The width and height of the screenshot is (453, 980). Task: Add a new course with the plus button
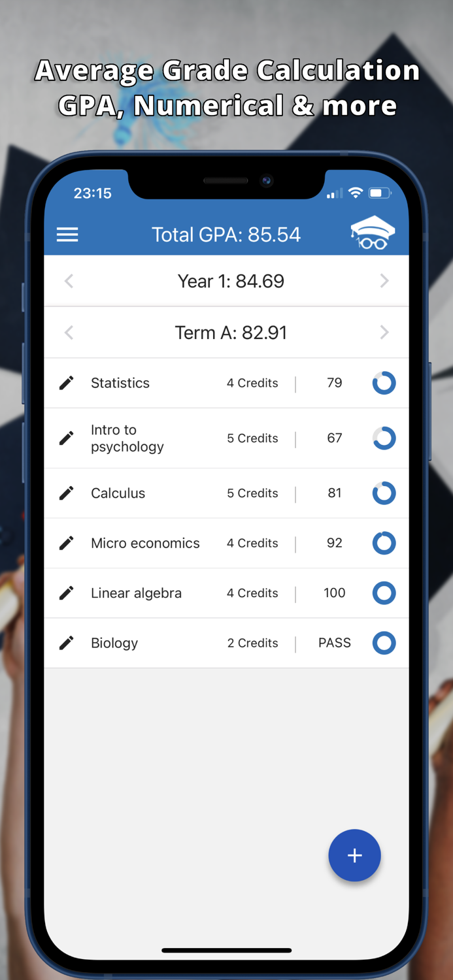tap(354, 855)
